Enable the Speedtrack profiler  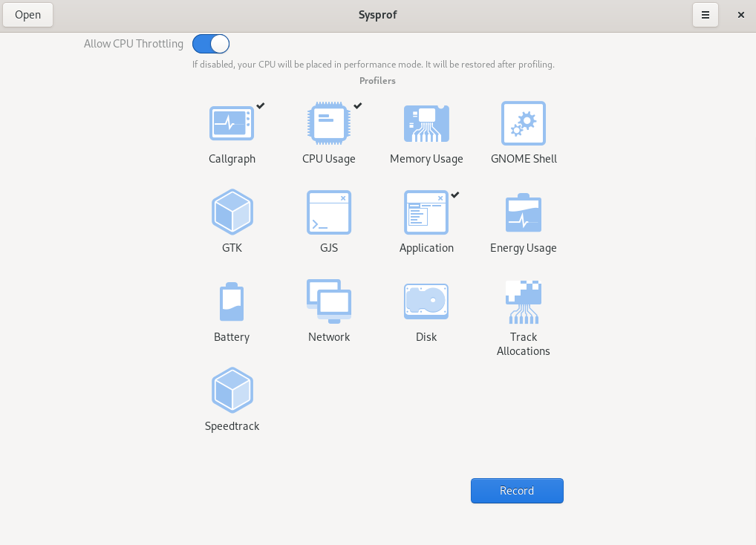[x=232, y=391]
